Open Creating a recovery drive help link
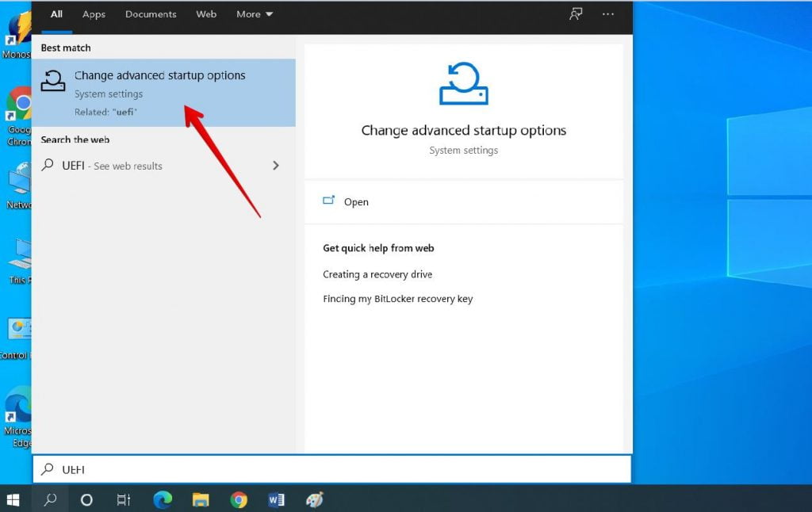The height and width of the screenshot is (512, 812). coord(377,274)
